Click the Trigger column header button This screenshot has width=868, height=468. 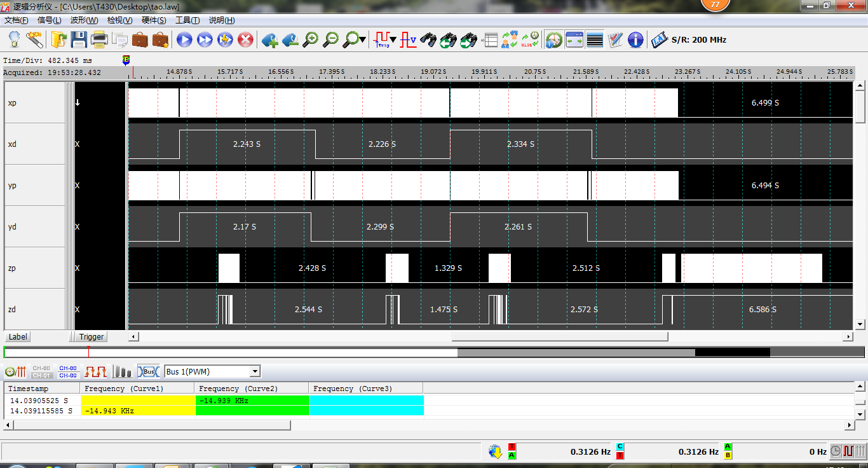click(x=92, y=337)
